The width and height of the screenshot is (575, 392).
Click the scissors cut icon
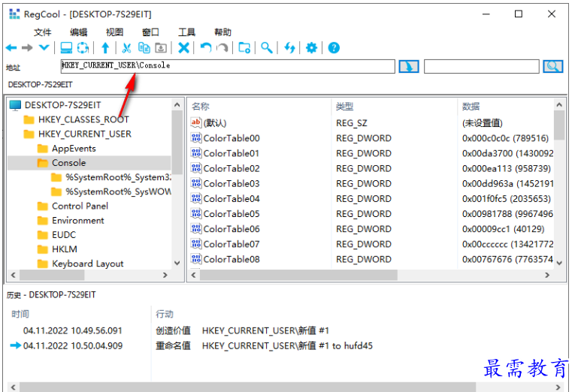coord(126,47)
